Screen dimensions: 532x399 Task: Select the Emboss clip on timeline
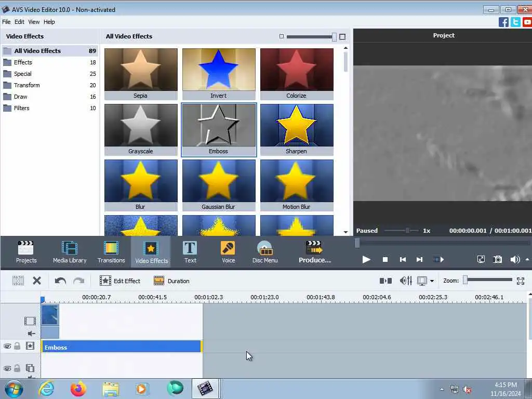pos(122,347)
